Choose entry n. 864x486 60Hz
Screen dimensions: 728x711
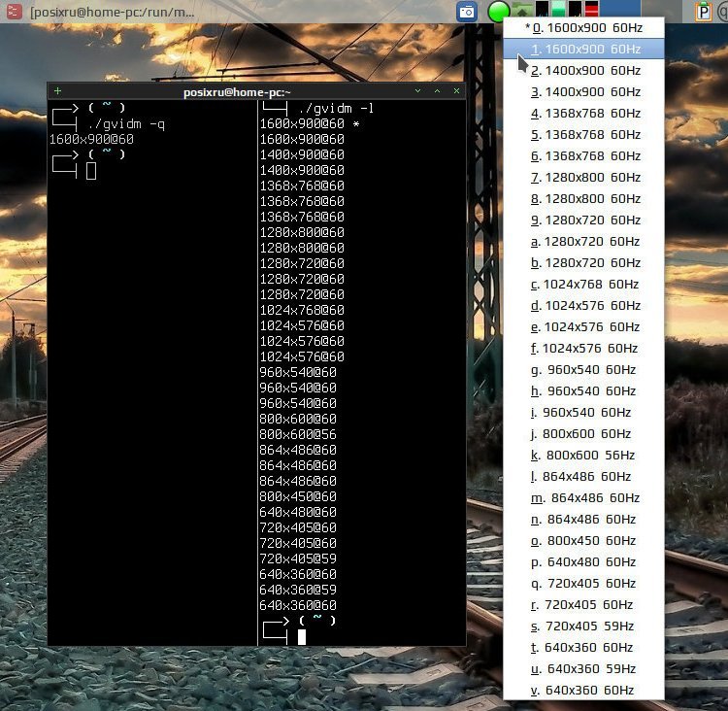coord(583,519)
